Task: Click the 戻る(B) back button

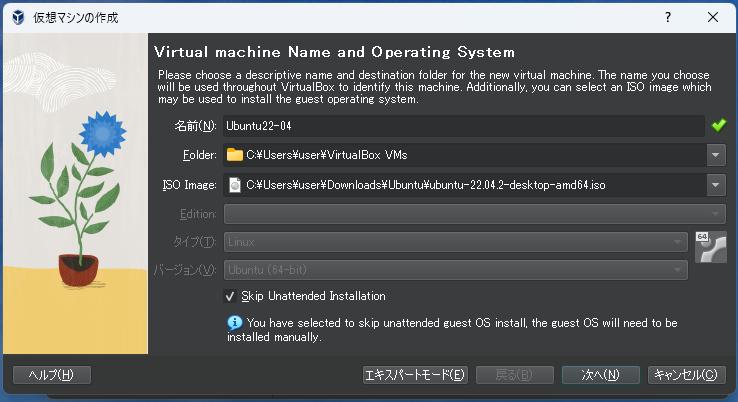Action: point(514,375)
